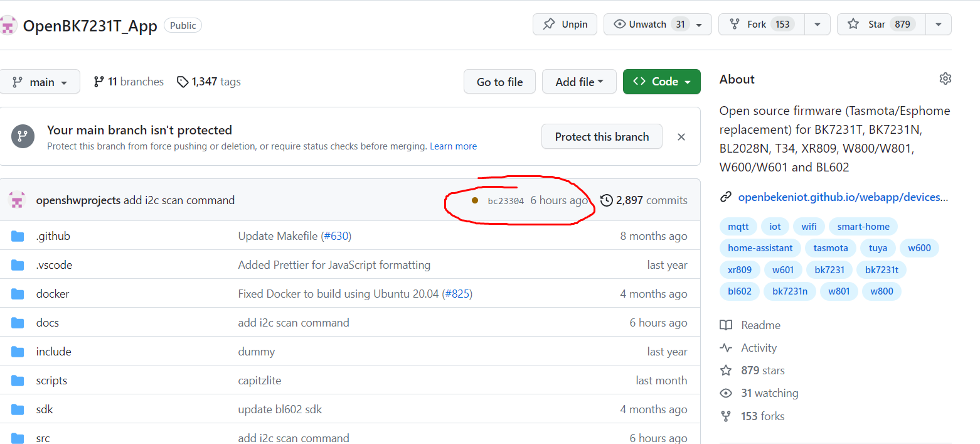This screenshot has height=444, width=980.
Task: Open the .github folder name
Action: (53, 236)
